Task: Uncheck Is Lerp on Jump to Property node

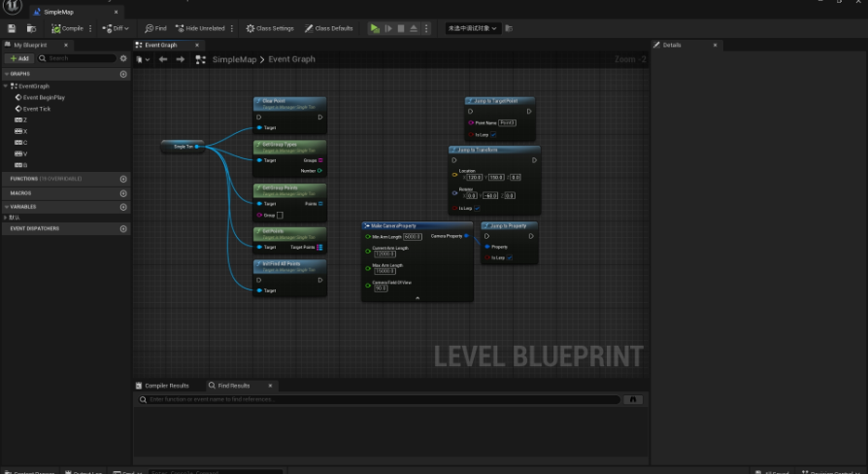Action: [510, 258]
